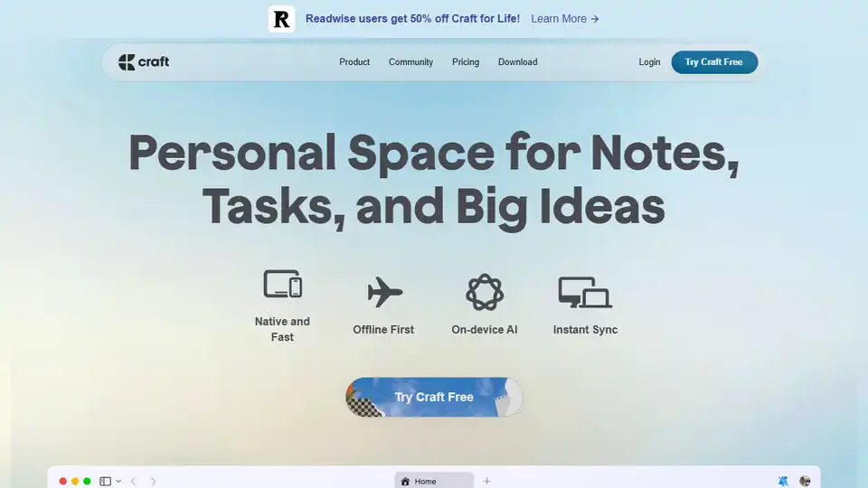
Task: Click the Readwise R logo icon
Action: coord(281,19)
